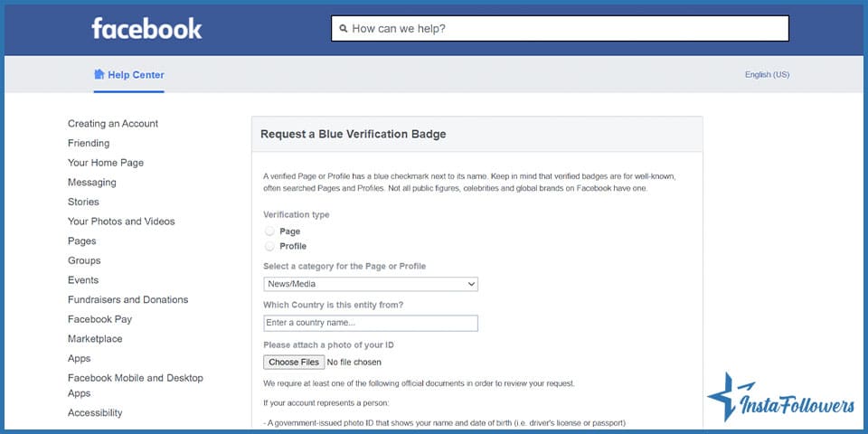The height and width of the screenshot is (434, 868).
Task: Open Your Photos and Videos topic
Action: click(x=121, y=222)
